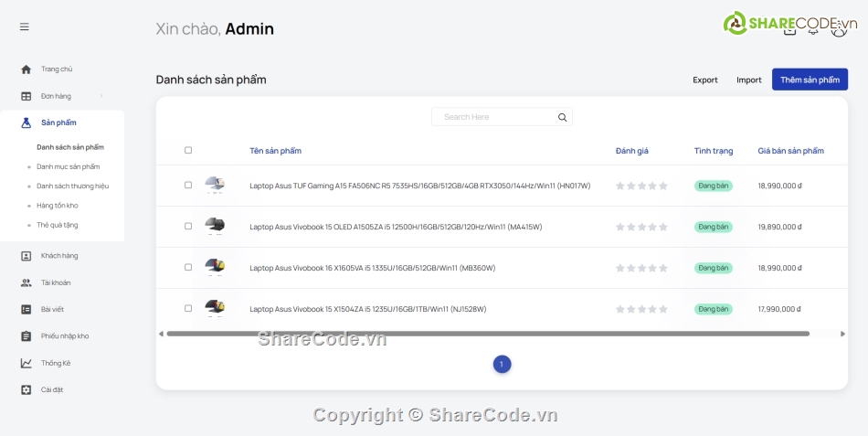Open Bài viết via its list icon
This screenshot has width=868, height=436.
[26, 310]
